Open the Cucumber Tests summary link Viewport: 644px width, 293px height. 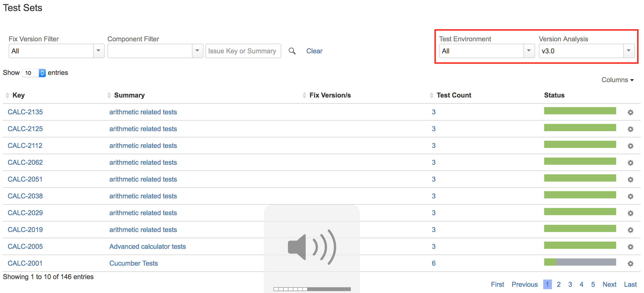point(133,263)
